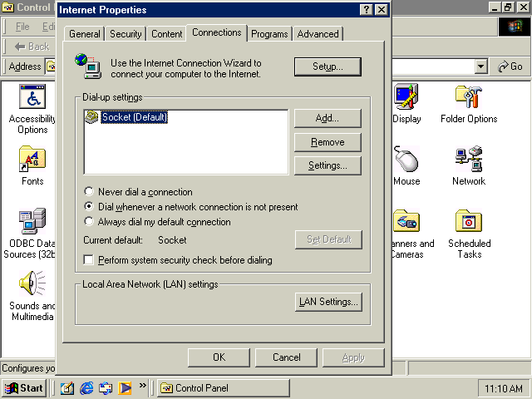
Task: Expand hidden Quick Launch items chevron
Action: click(x=143, y=385)
